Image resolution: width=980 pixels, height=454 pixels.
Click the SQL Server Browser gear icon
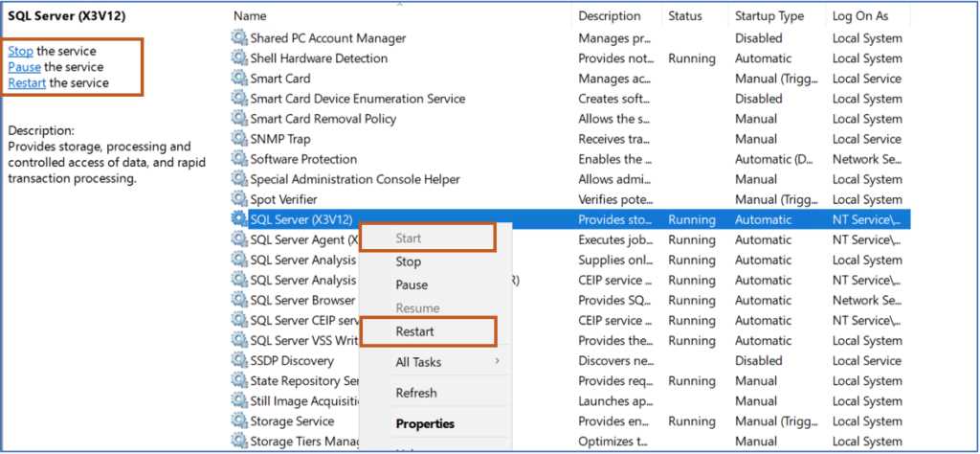[x=239, y=300]
